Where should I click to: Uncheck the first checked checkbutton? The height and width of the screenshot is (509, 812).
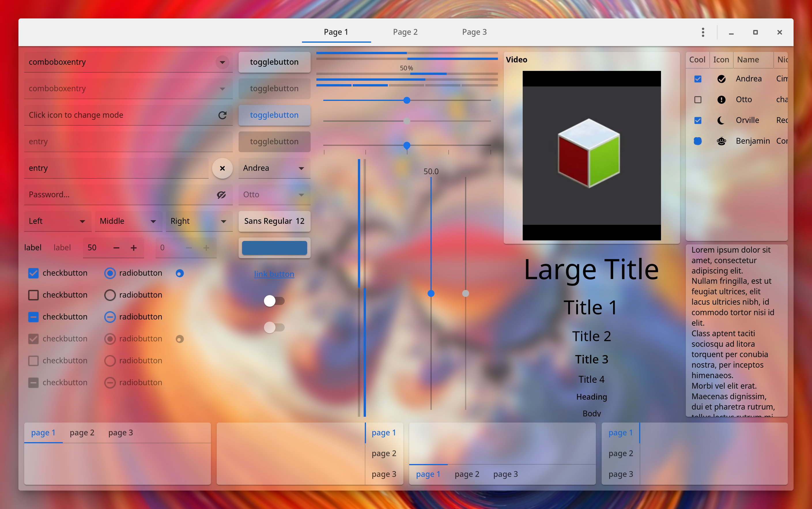click(33, 273)
